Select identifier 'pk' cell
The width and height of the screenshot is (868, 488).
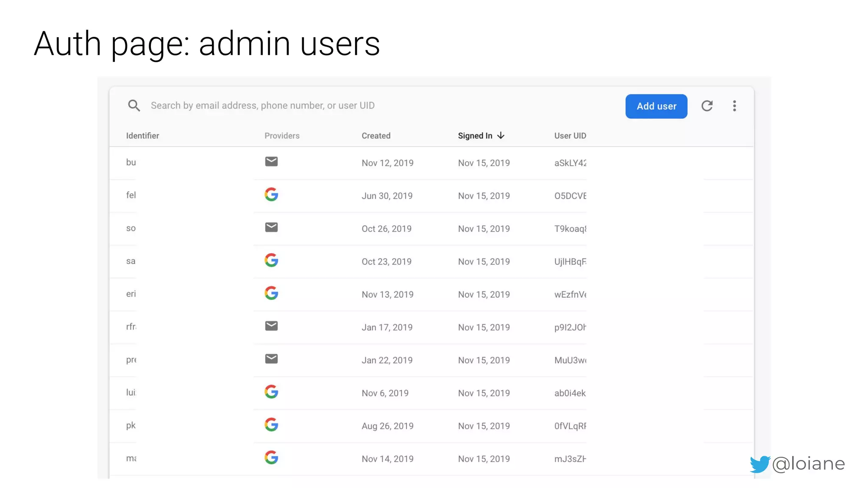click(131, 425)
